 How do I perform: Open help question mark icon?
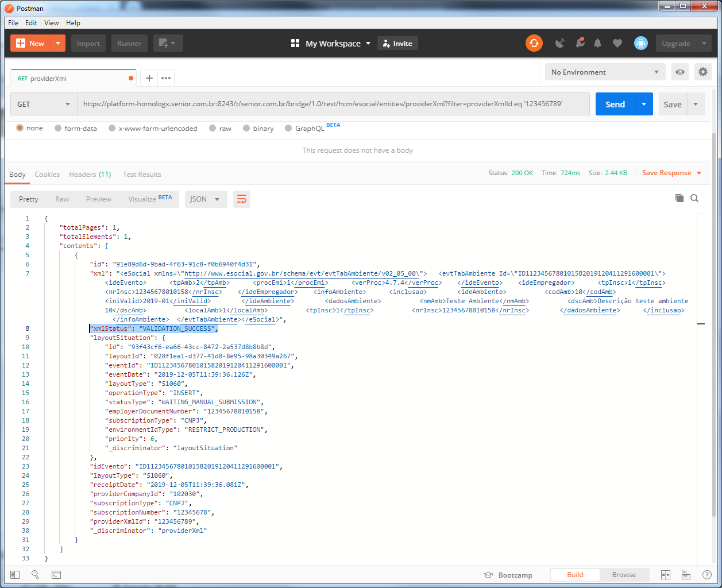pyautogui.click(x=707, y=575)
